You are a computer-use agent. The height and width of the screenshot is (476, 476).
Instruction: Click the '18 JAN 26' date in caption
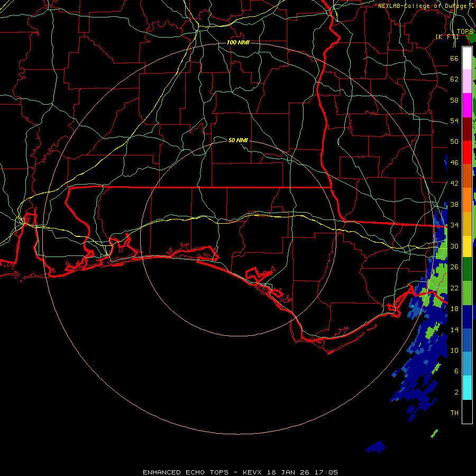pyautogui.click(x=288, y=472)
